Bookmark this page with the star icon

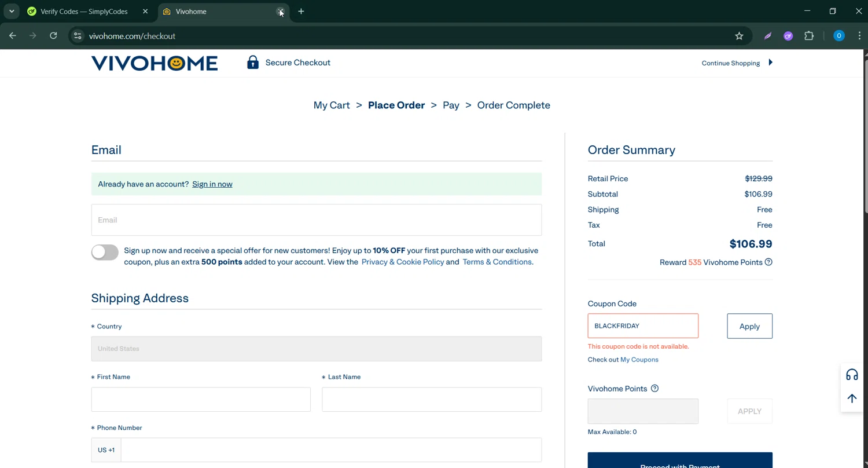739,36
